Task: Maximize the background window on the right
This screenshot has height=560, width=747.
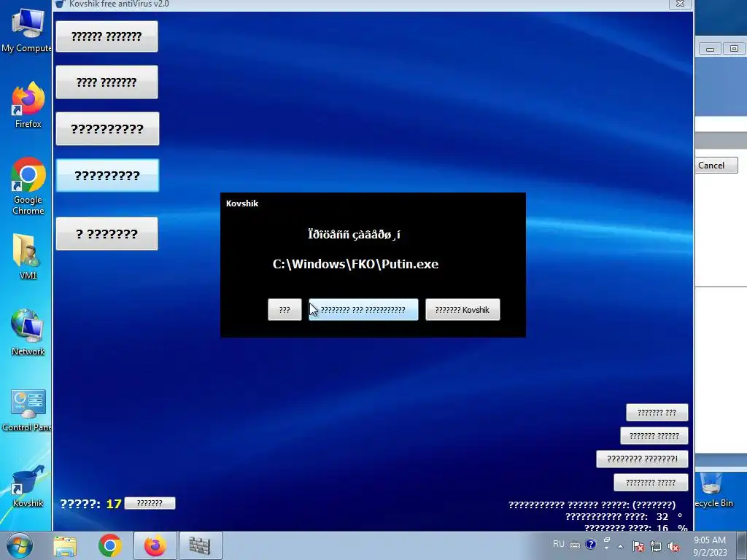Action: (x=734, y=49)
